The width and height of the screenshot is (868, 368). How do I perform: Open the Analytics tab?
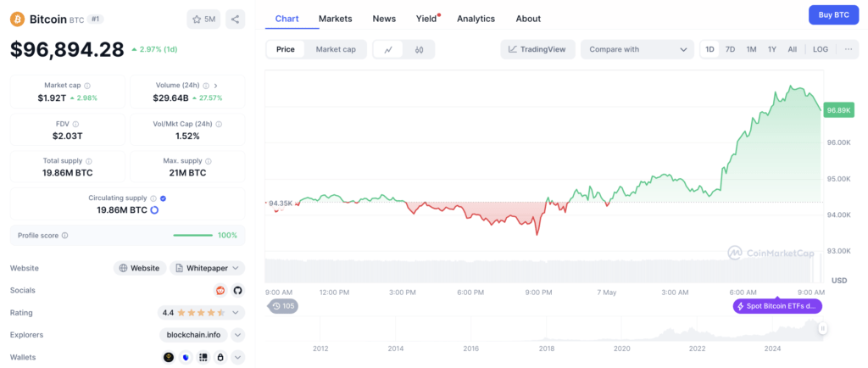pyautogui.click(x=476, y=19)
